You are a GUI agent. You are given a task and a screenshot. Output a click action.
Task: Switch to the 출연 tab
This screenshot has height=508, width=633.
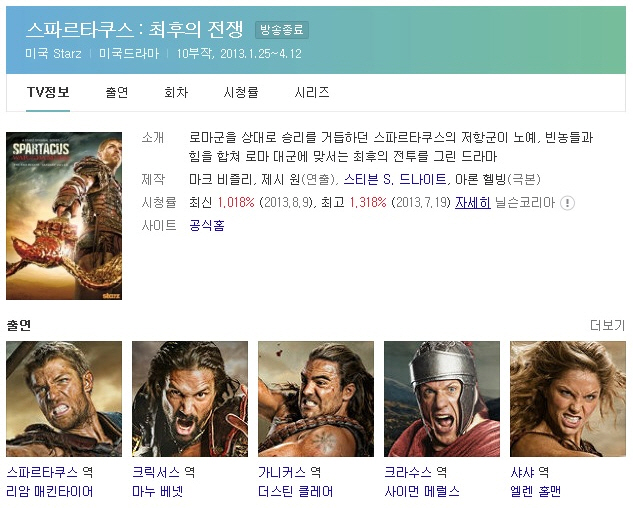click(117, 92)
